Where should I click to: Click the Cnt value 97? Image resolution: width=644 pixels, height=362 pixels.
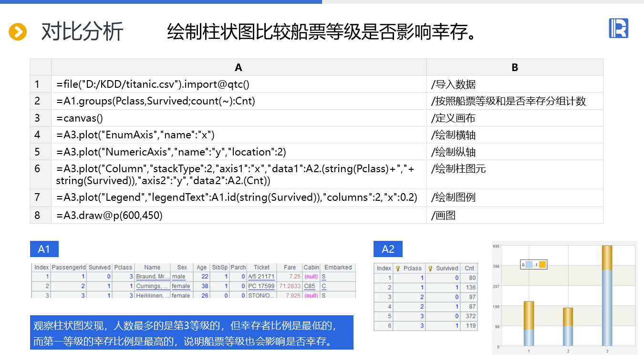[472, 297]
